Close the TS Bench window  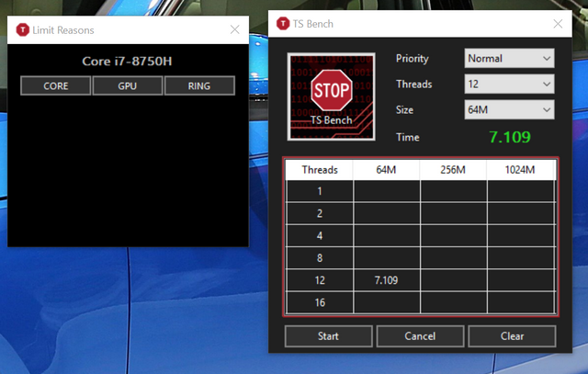[558, 24]
